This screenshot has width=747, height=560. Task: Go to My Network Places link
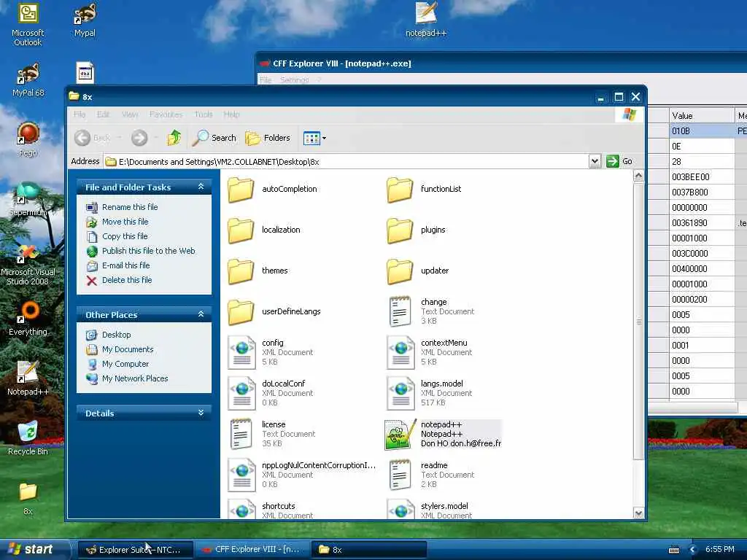pyautogui.click(x=135, y=378)
